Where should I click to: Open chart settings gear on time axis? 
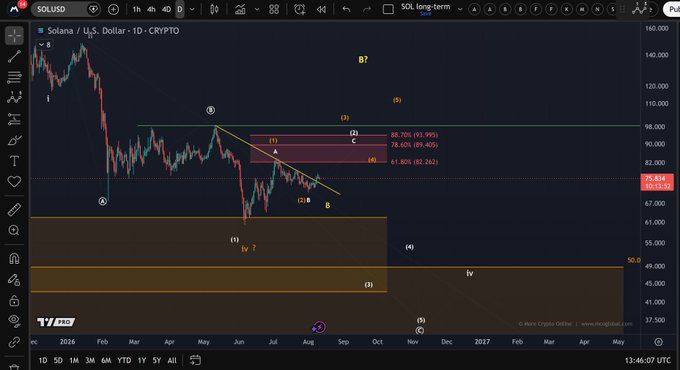pos(658,342)
